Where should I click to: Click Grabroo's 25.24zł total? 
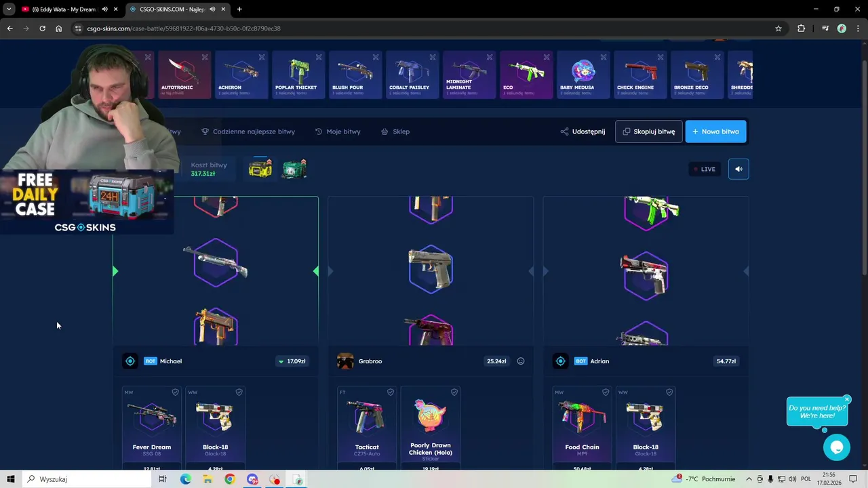tap(496, 361)
